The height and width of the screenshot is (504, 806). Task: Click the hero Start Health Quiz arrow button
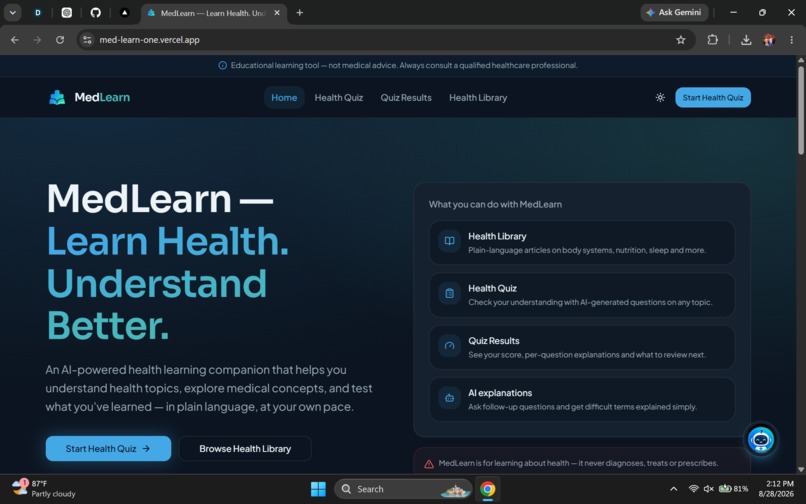click(108, 448)
